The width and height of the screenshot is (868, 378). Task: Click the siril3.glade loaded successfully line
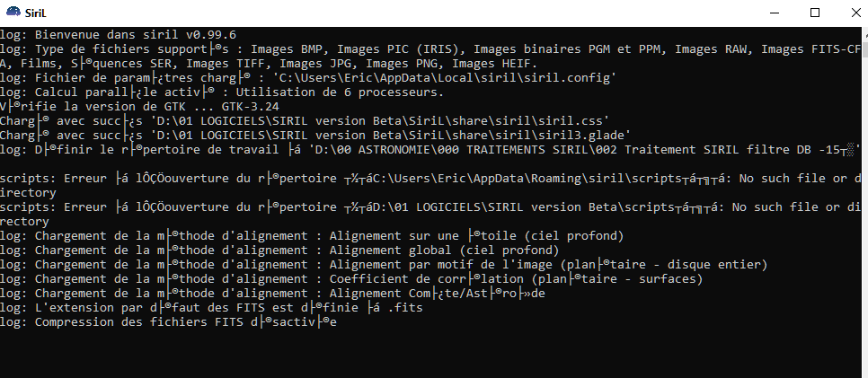pyautogui.click(x=314, y=135)
